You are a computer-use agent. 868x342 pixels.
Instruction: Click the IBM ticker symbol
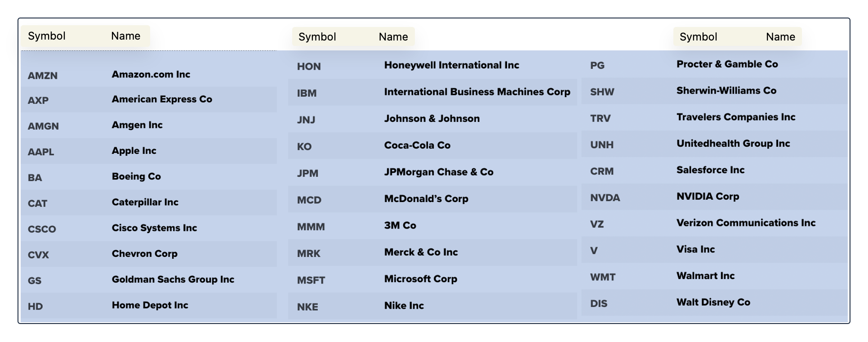[307, 93]
